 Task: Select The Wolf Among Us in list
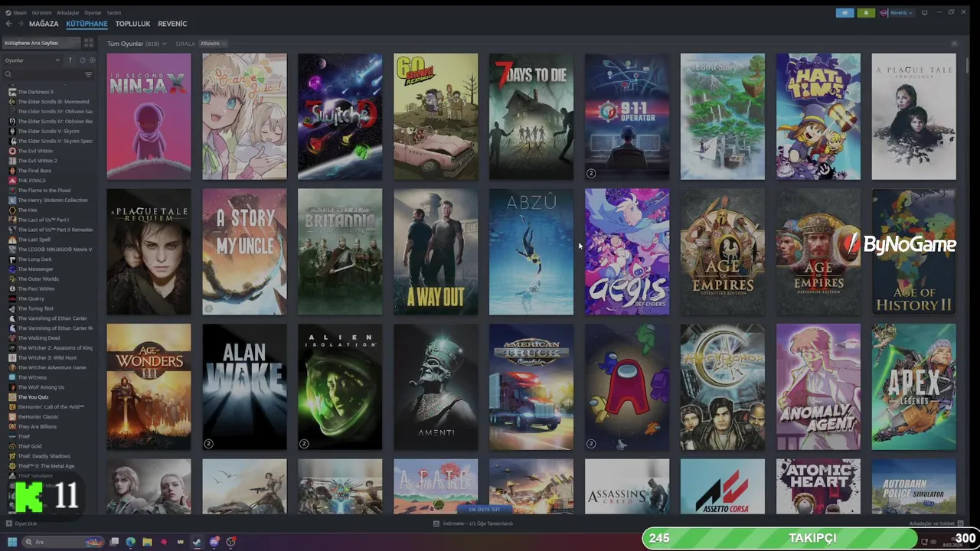tap(41, 387)
